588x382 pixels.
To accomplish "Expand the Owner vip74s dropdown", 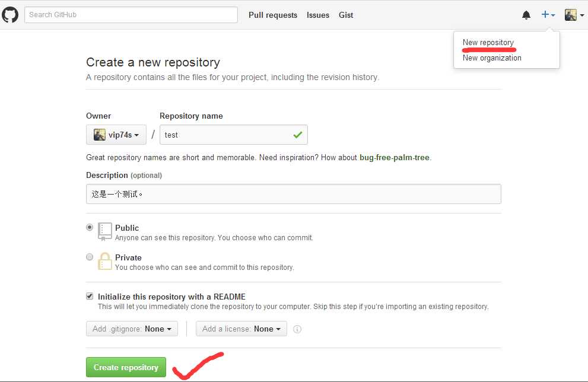I will tap(116, 135).
